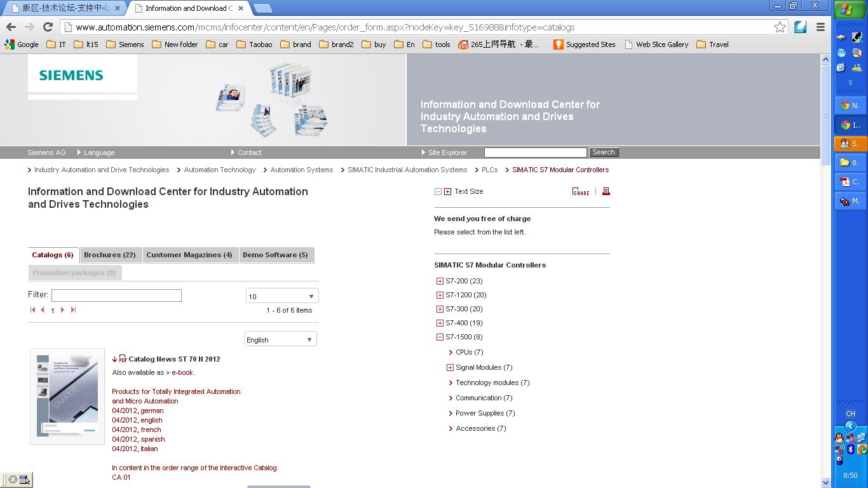868x488 pixels.
Task: Open the 04/2012, english catalog link
Action: [x=137, y=420]
